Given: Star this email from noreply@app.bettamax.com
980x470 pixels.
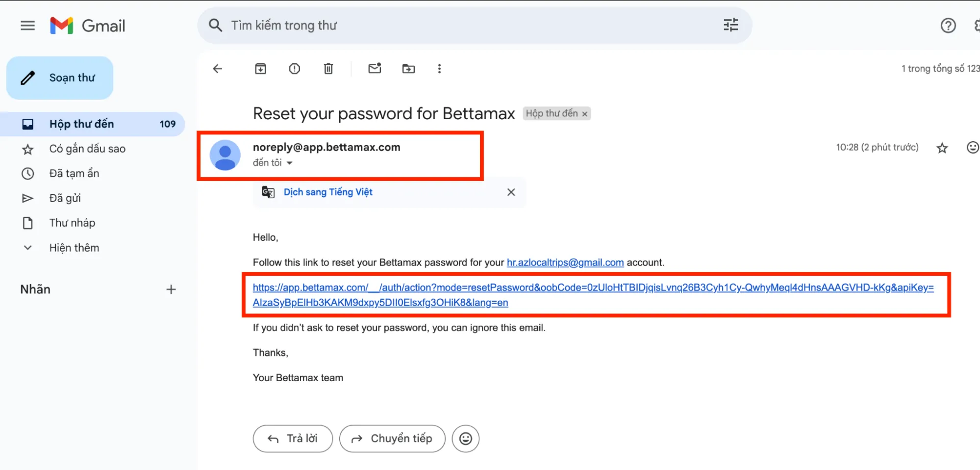Looking at the screenshot, I should click(x=942, y=148).
